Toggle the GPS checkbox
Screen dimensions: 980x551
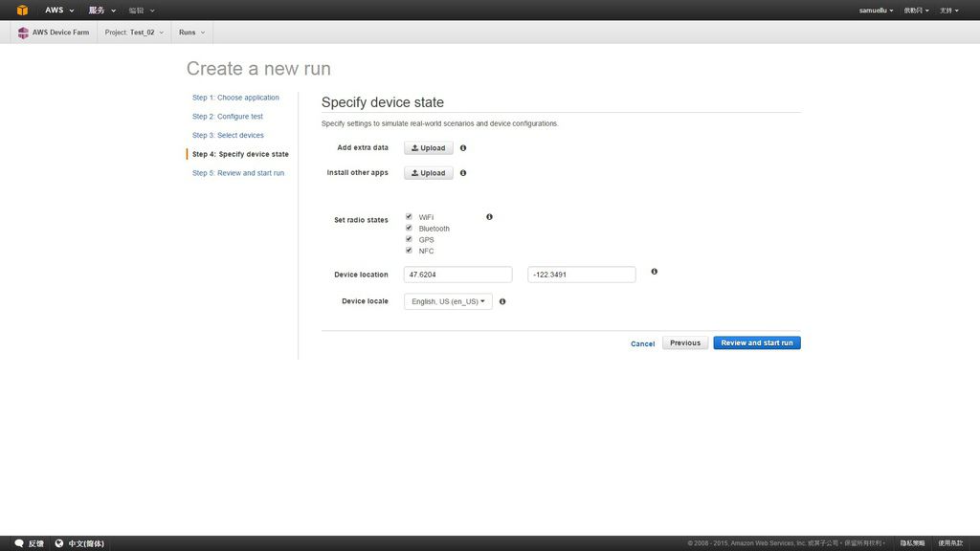coord(409,239)
